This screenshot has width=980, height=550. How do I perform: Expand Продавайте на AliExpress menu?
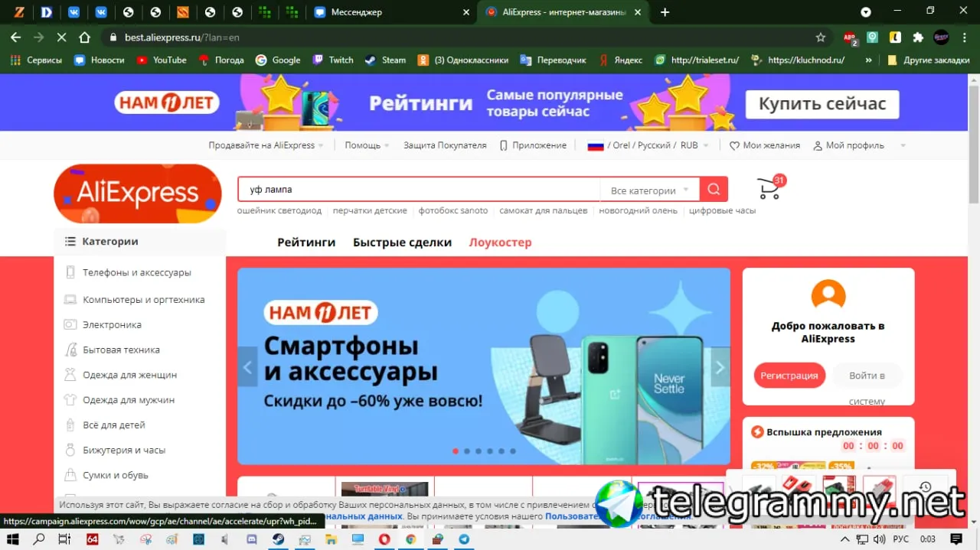(266, 145)
